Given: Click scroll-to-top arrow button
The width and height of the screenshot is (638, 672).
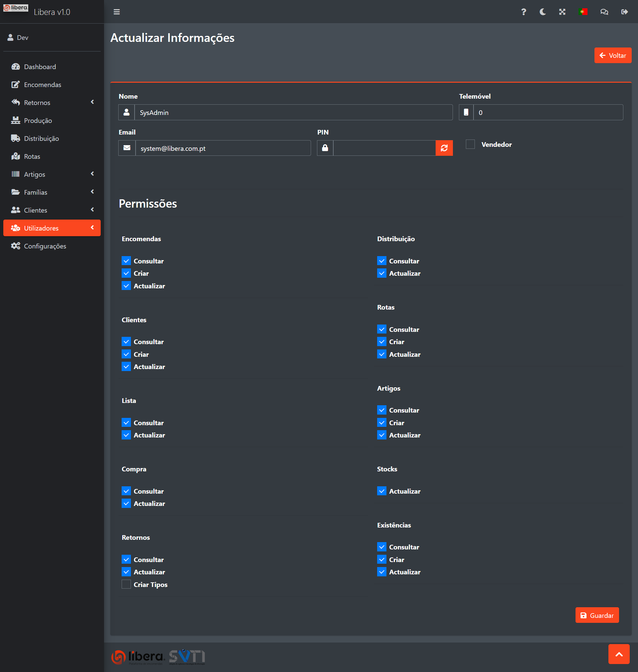Looking at the screenshot, I should click(x=619, y=654).
